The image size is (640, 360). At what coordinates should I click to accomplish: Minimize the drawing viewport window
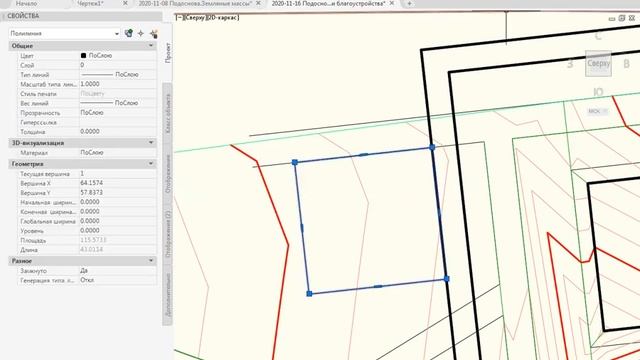(612, 19)
